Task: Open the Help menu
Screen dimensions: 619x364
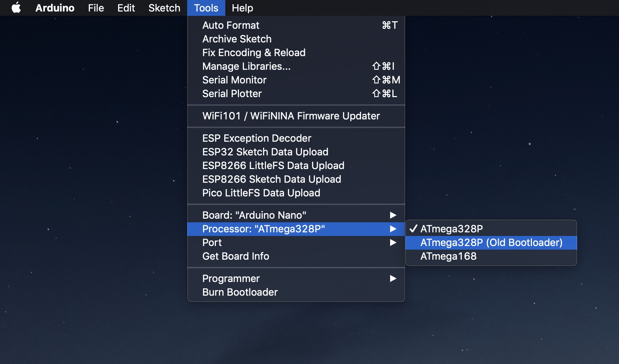Action: [x=242, y=8]
